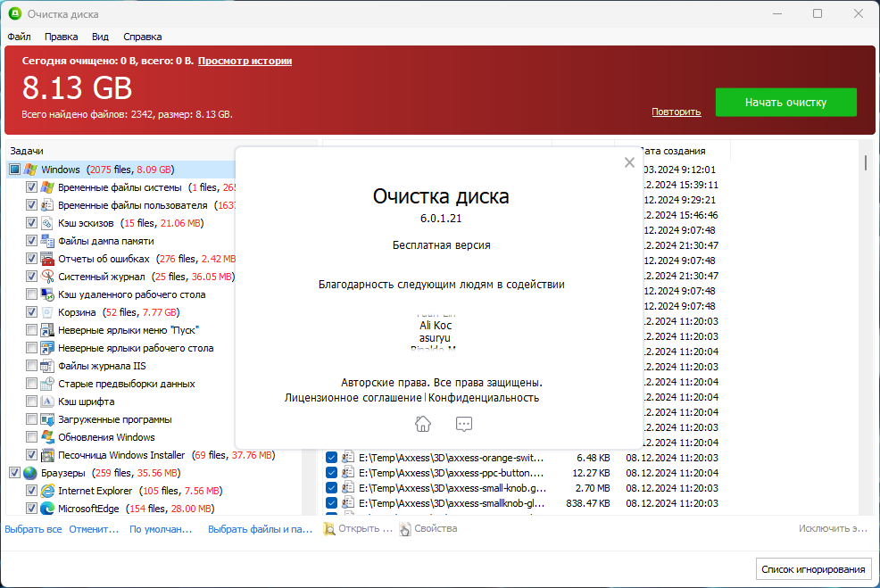Uncheck Временные файлы системы checkbox
The height and width of the screenshot is (588, 880).
click(x=31, y=187)
